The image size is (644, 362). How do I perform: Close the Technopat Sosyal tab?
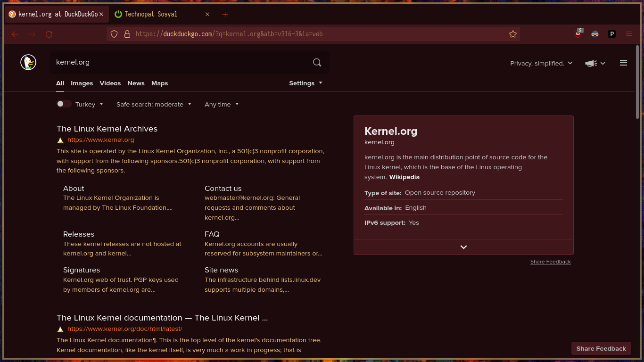(x=207, y=14)
